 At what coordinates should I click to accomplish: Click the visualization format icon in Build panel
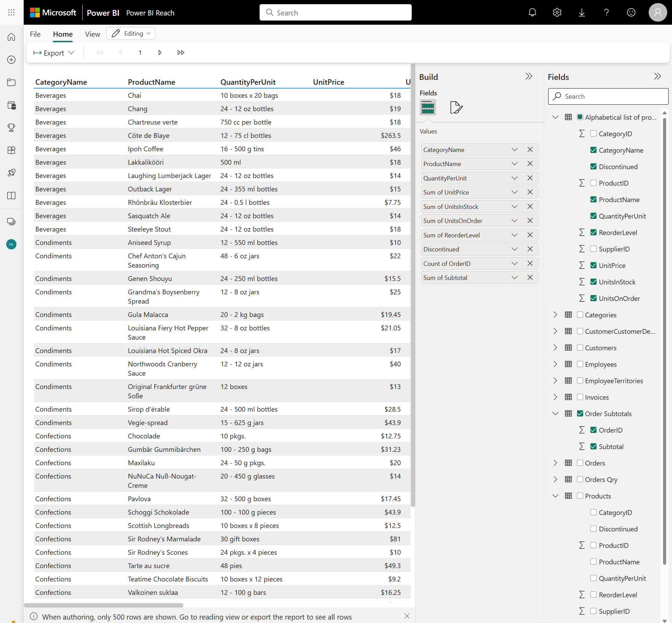456,108
